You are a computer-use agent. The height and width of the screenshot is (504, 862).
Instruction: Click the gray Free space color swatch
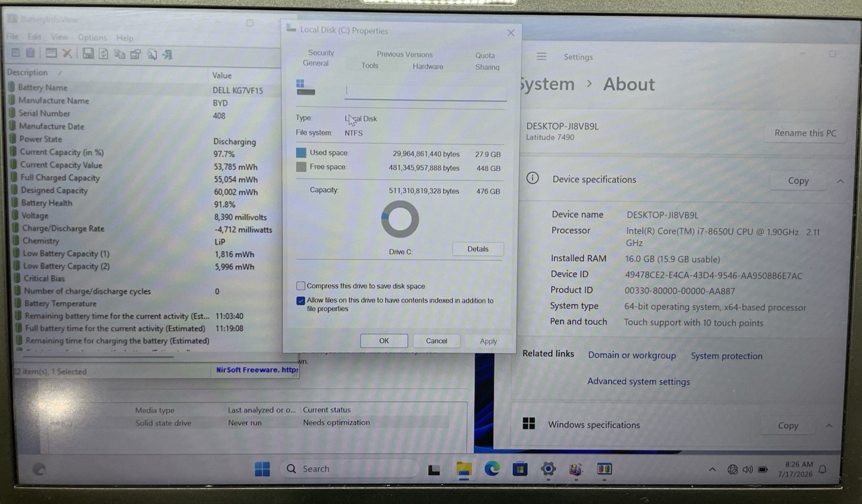(x=301, y=166)
